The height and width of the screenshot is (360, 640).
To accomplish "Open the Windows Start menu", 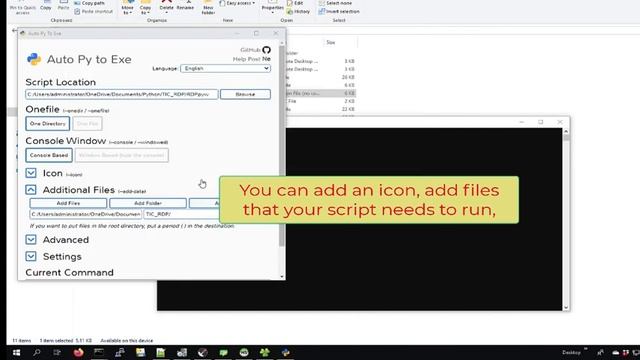I will (16, 353).
